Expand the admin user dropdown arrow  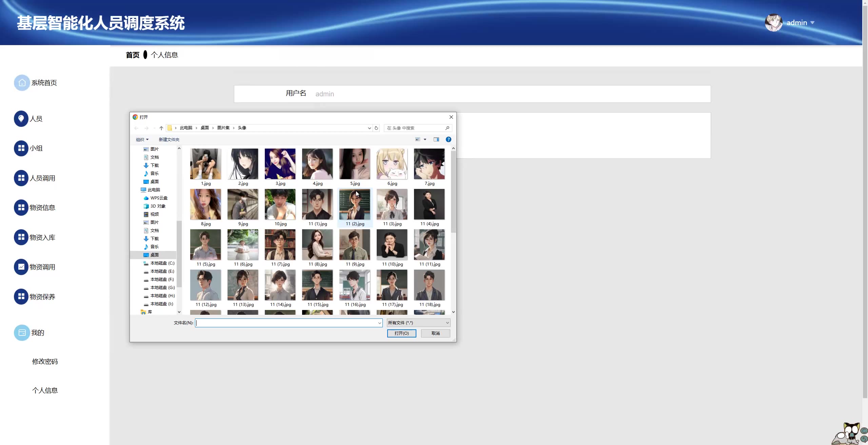(x=812, y=23)
